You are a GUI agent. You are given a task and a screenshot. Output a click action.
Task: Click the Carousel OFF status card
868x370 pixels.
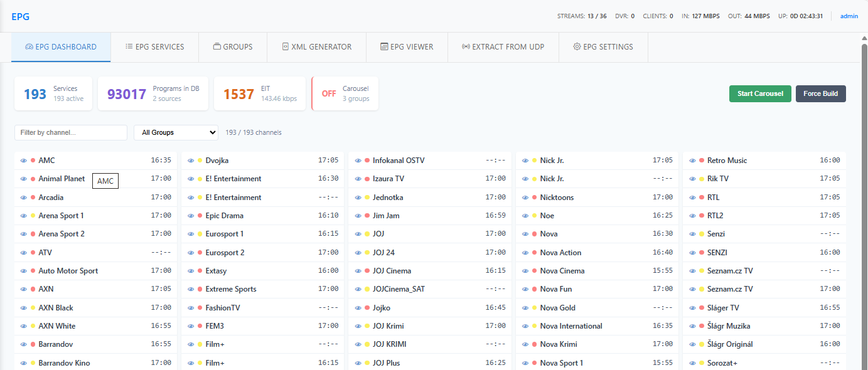pos(345,93)
